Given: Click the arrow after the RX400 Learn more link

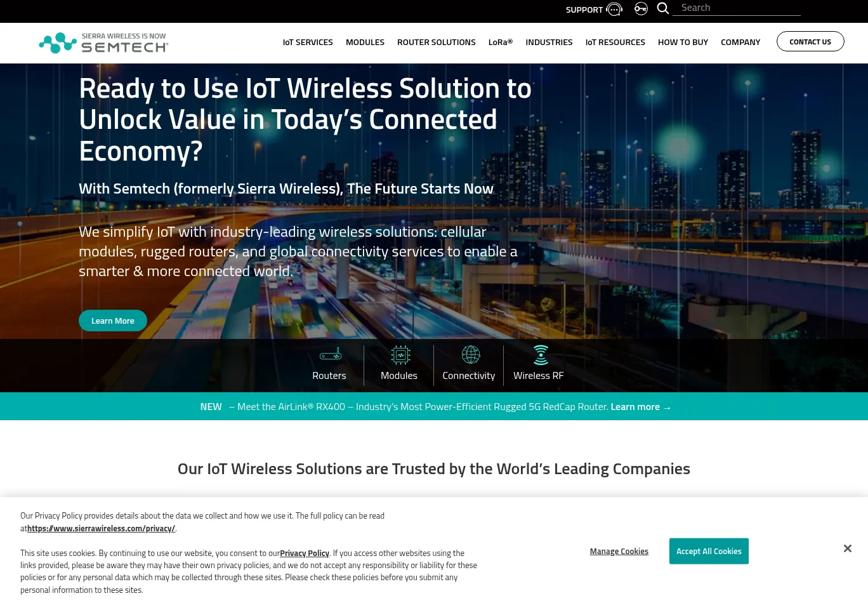Looking at the screenshot, I should (666, 407).
